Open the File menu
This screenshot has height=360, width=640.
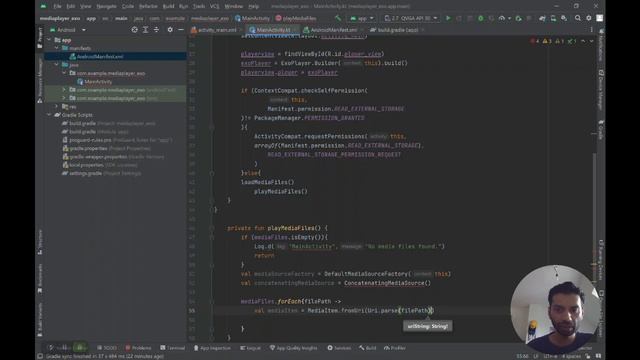(x=57, y=6)
